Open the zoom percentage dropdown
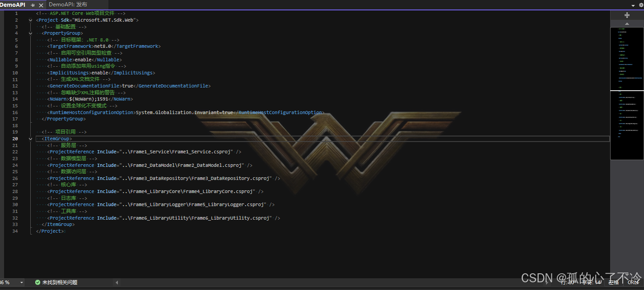The image size is (644, 290). [x=21, y=282]
